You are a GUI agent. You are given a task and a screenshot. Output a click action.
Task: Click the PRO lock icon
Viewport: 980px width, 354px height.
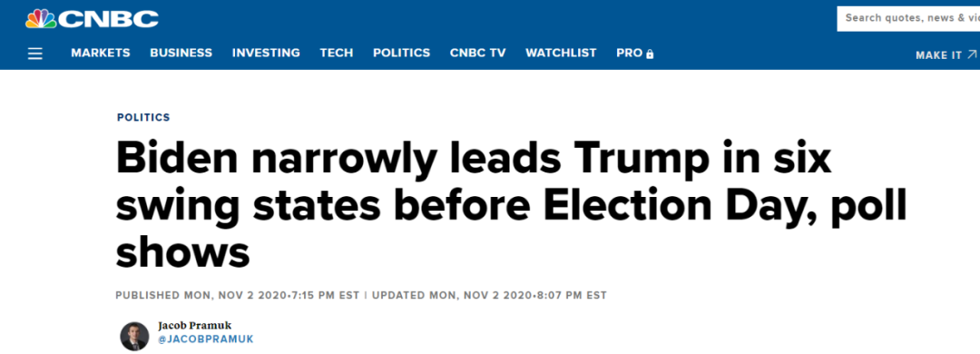coord(650,54)
